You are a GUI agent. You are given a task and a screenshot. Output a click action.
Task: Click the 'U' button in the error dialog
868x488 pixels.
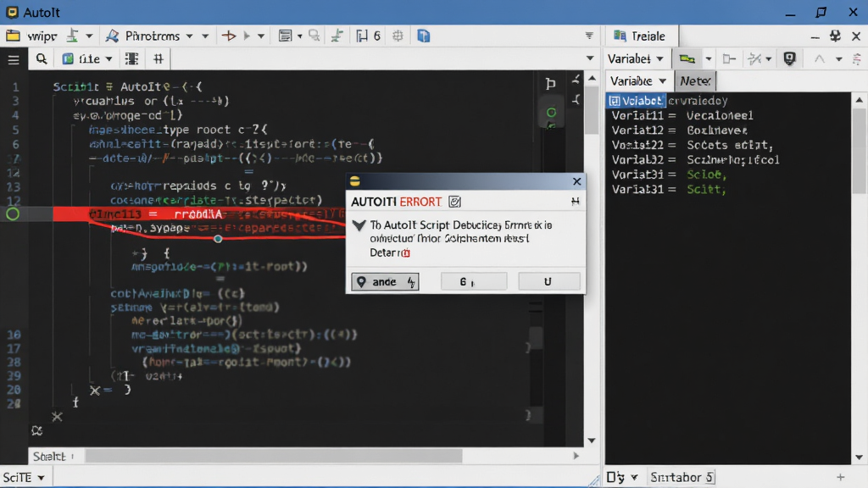(x=549, y=281)
